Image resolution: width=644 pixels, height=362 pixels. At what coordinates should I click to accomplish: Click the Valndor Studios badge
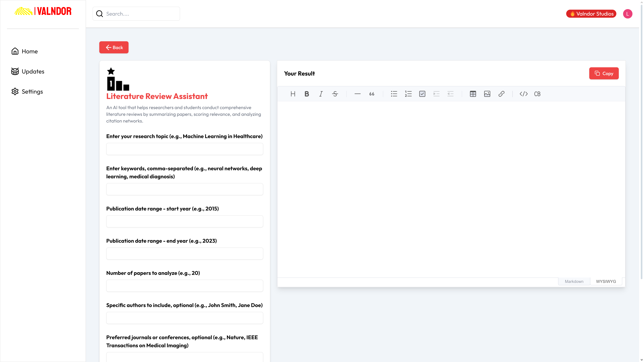point(591,14)
